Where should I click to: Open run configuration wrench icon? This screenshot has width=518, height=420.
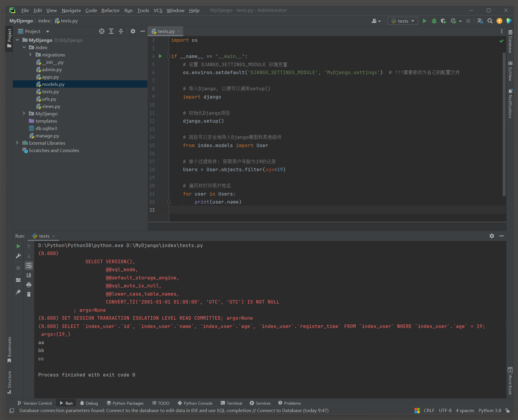tap(18, 256)
